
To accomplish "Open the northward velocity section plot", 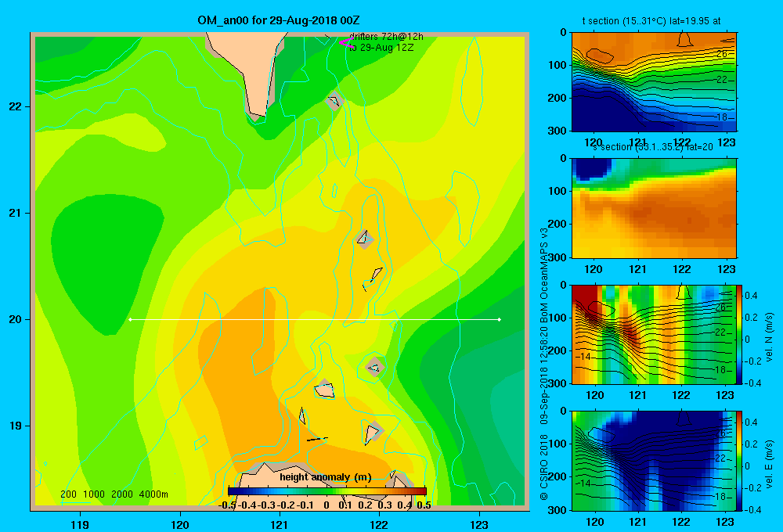I will click(654, 334).
